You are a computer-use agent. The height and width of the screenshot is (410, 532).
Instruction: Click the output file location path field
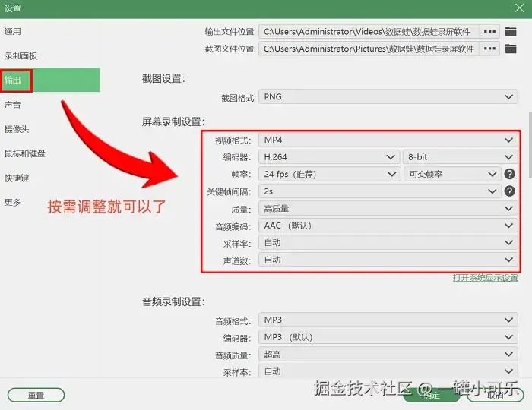point(369,32)
